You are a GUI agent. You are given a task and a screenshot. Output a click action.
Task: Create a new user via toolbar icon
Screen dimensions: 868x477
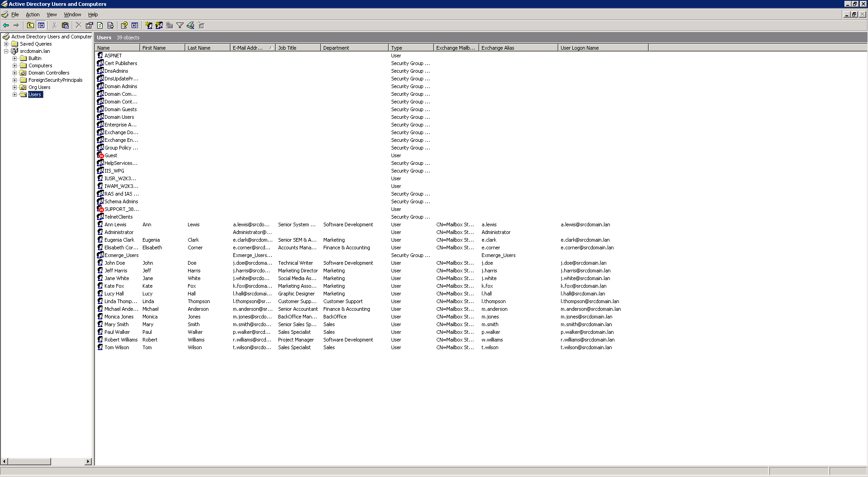pyautogui.click(x=148, y=25)
